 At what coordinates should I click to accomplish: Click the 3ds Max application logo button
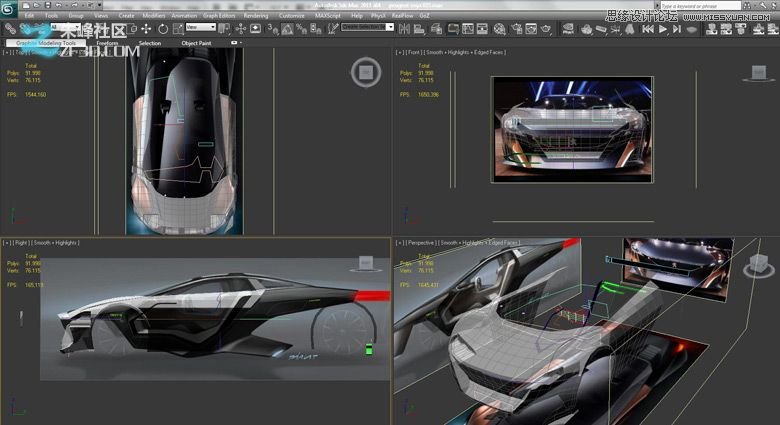[x=9, y=10]
